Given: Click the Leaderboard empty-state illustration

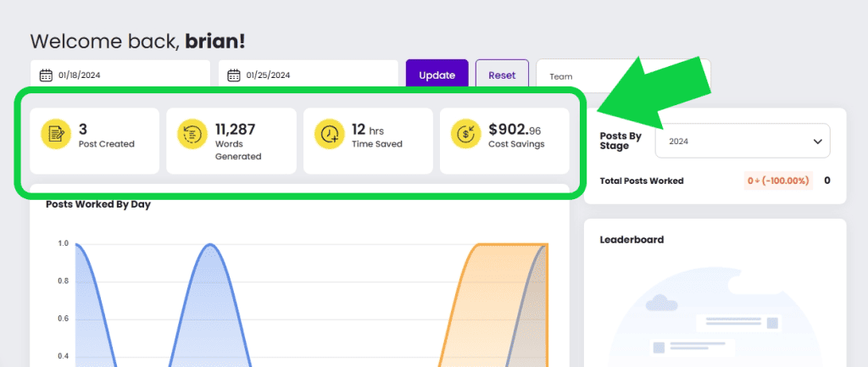Looking at the screenshot, I should pyautogui.click(x=715, y=319).
